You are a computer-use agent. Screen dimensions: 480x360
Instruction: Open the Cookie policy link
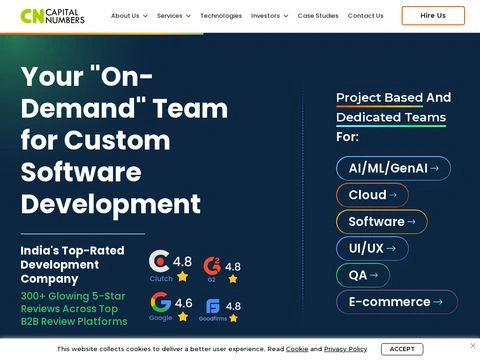[297, 349]
